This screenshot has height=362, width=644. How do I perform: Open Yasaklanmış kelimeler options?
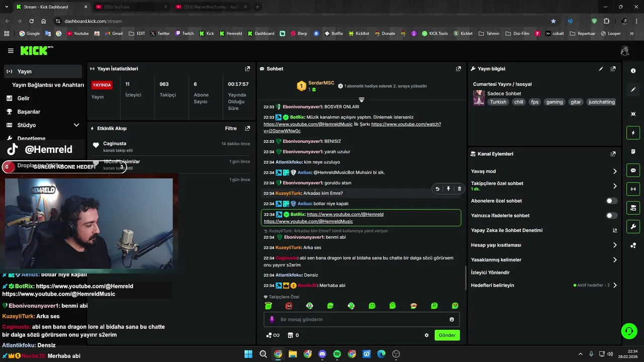[615, 260]
